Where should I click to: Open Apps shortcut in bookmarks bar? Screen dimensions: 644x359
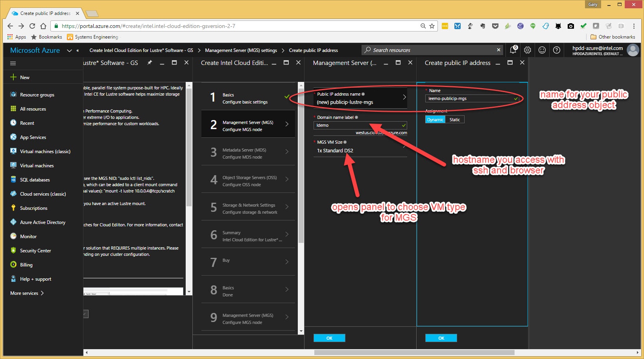point(17,37)
